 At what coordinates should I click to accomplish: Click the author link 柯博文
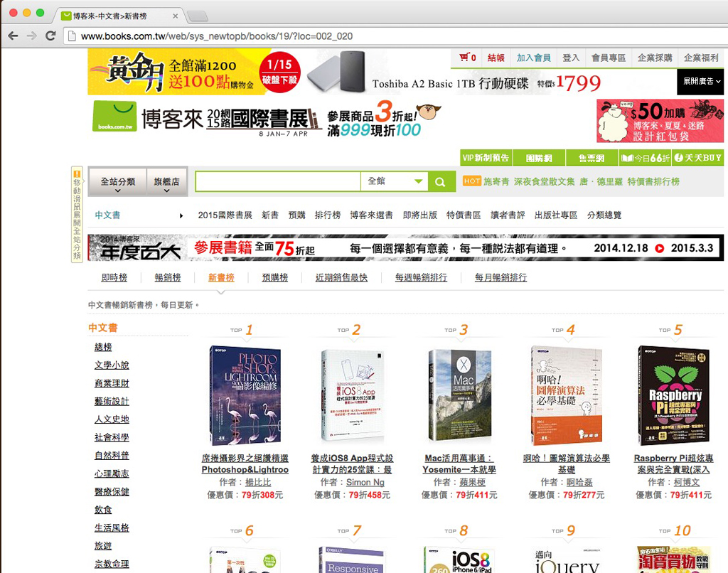687,483
